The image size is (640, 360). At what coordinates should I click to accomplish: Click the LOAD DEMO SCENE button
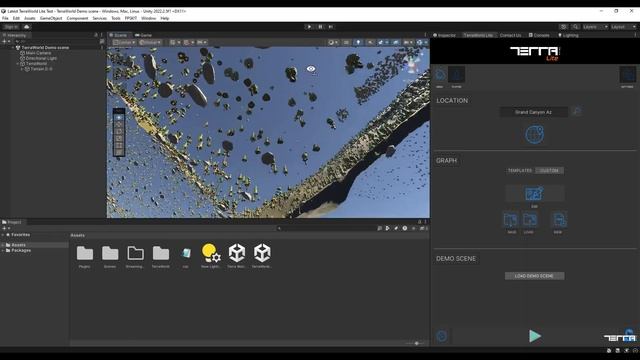pos(534,276)
